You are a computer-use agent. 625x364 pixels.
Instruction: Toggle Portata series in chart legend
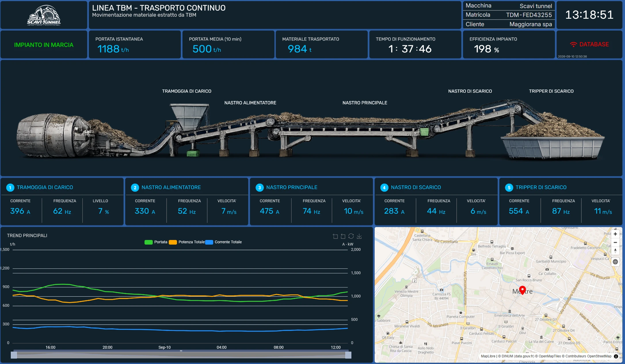156,242
